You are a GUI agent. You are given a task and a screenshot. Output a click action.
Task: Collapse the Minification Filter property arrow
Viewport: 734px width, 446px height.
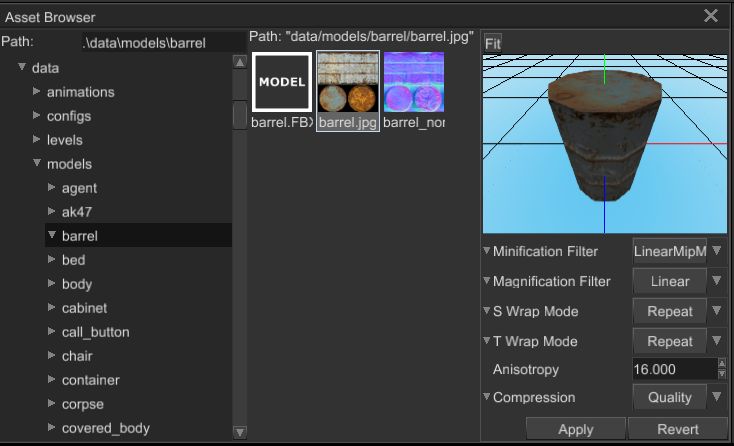pos(487,250)
